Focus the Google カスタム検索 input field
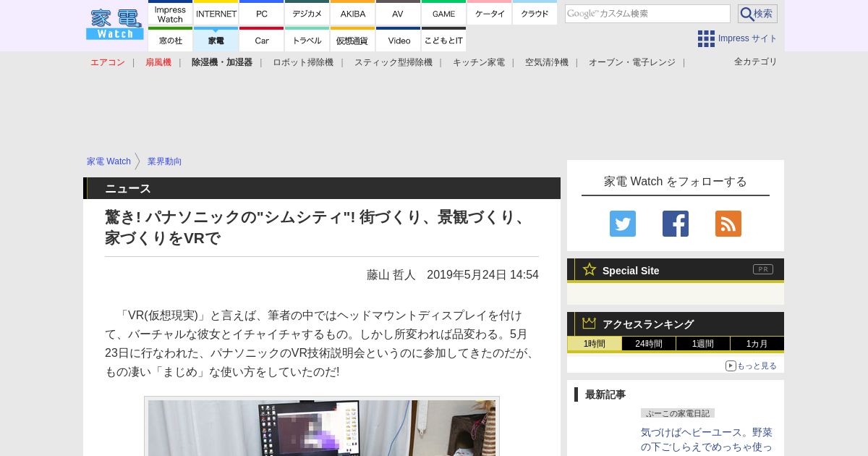The width and height of the screenshot is (868, 456). pos(647,14)
